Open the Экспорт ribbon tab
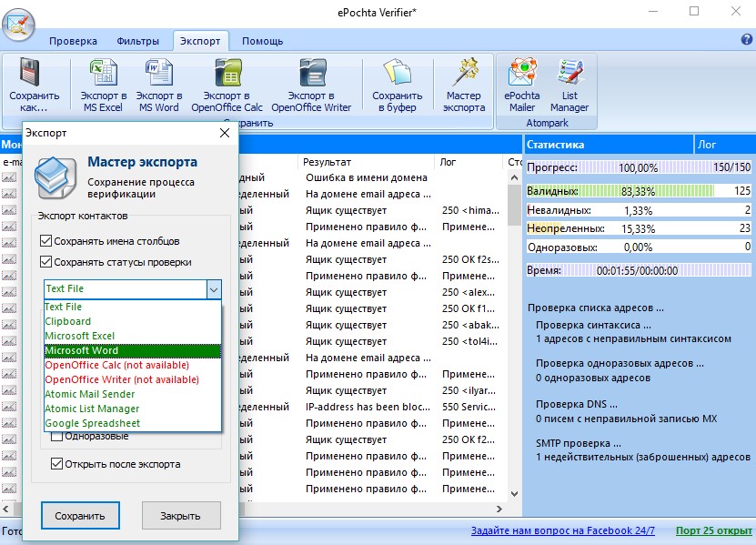The height and width of the screenshot is (545, 756). [x=200, y=41]
